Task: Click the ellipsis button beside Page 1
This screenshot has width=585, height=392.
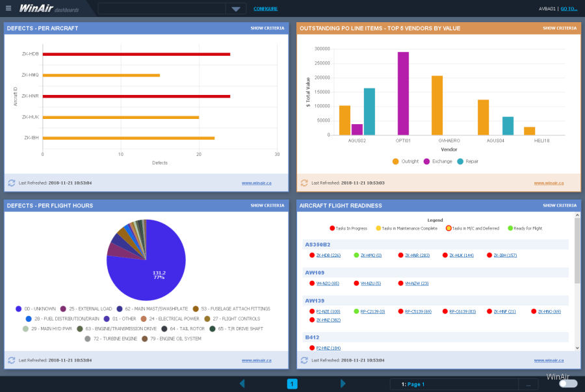Action: 528,384
